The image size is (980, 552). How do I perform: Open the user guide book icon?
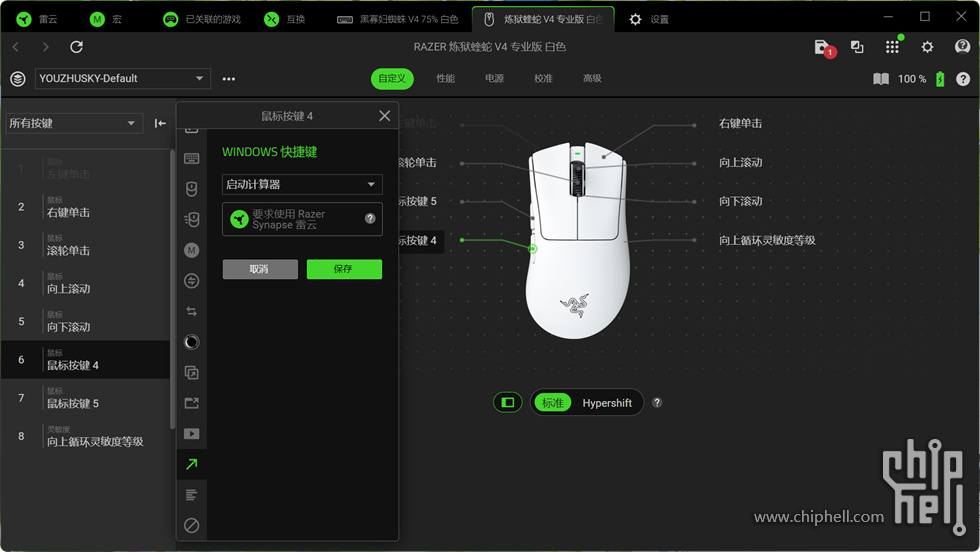(x=881, y=79)
